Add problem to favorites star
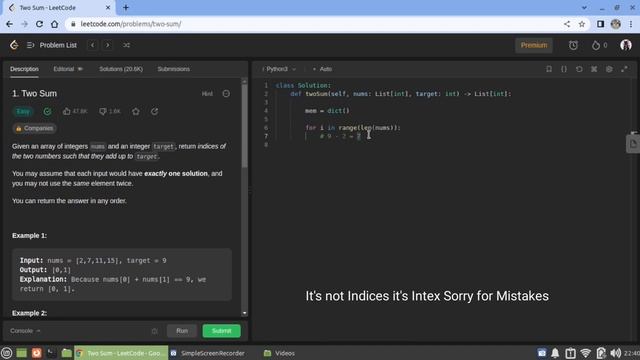This screenshot has height=360, width=640. [136, 111]
